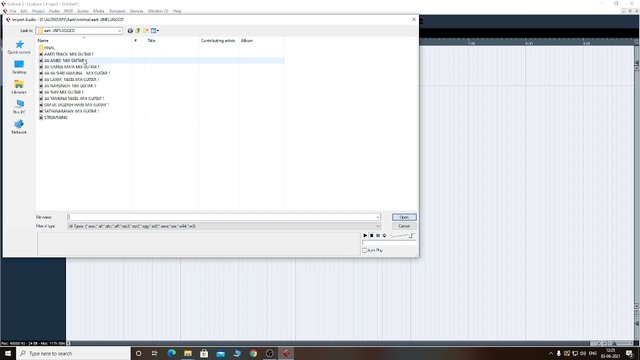The image size is (640, 360).
Task: Select file SATYANARAYAN MIX GUITAR 1
Action: coord(69,111)
